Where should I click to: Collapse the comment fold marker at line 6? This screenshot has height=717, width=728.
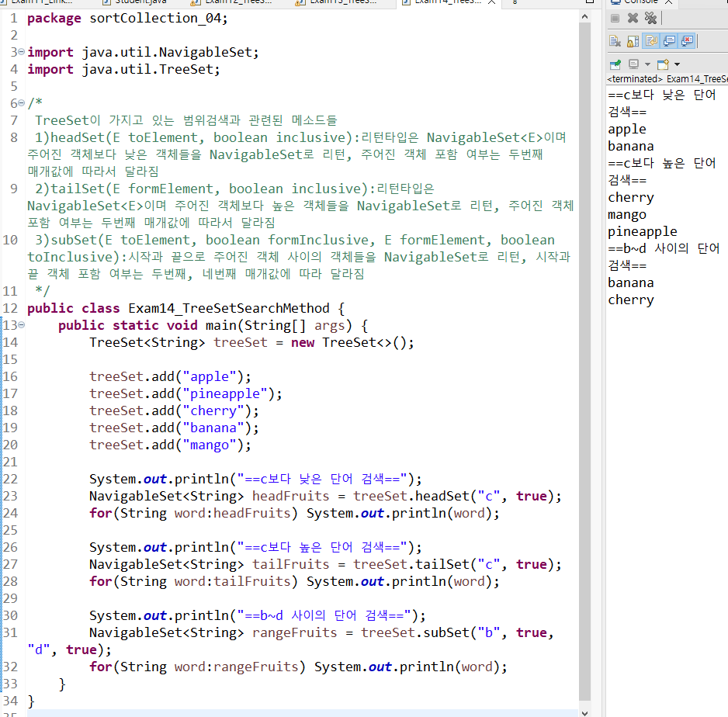click(x=21, y=102)
